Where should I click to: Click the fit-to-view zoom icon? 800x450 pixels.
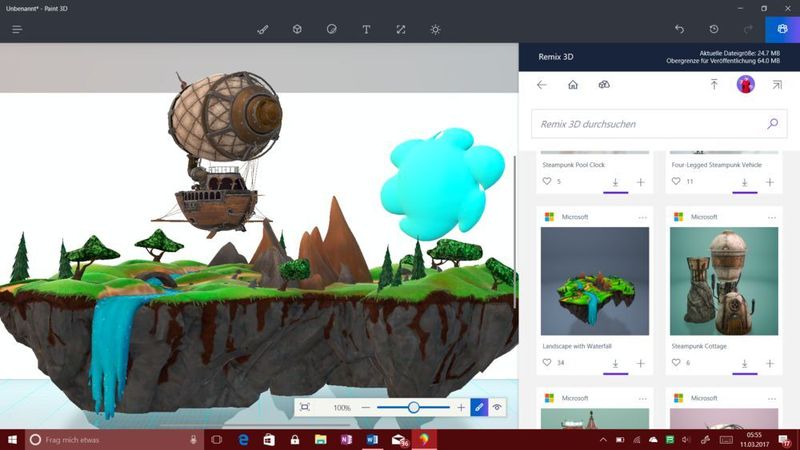pyautogui.click(x=305, y=407)
